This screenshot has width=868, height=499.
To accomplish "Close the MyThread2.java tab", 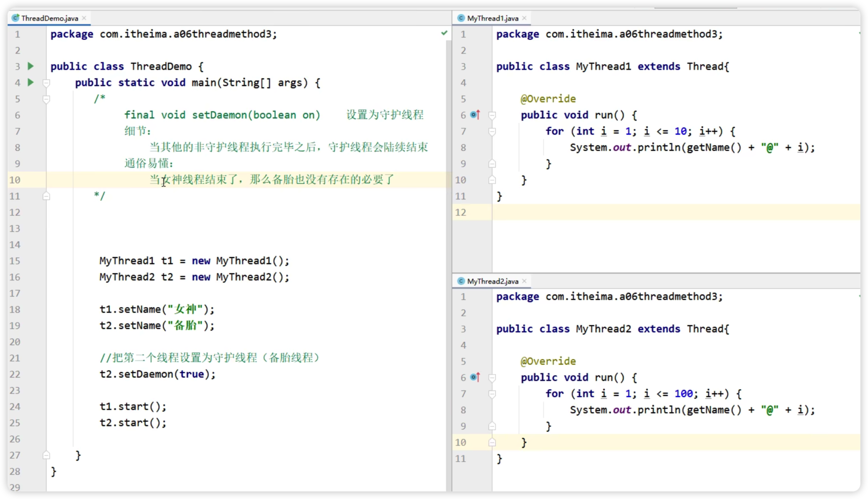I will pyautogui.click(x=524, y=281).
